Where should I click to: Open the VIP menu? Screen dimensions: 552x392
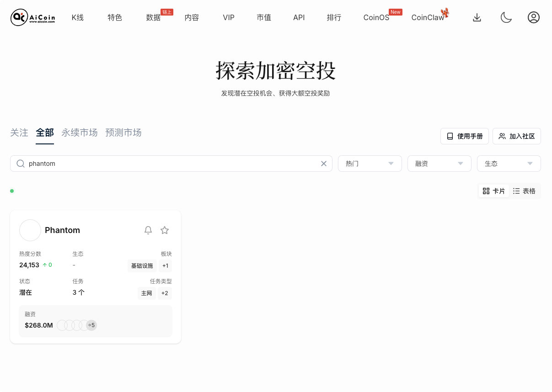click(229, 18)
